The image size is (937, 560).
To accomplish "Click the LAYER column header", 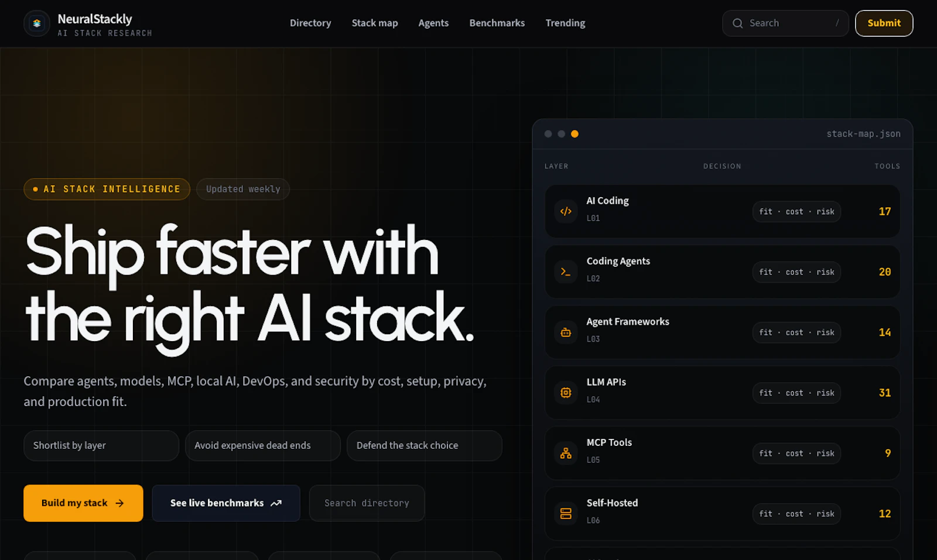I will pos(556,166).
